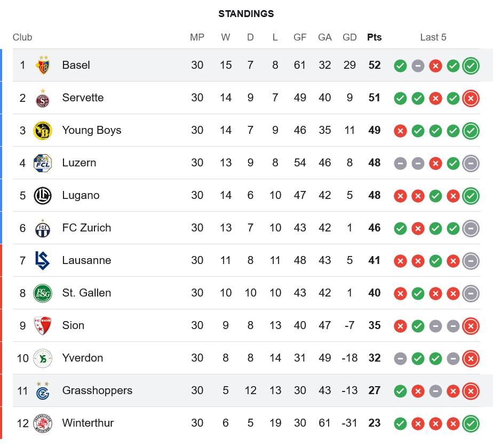This screenshot has height=448, width=493.
Task: Click the Basel club crest icon
Action: coord(43,65)
